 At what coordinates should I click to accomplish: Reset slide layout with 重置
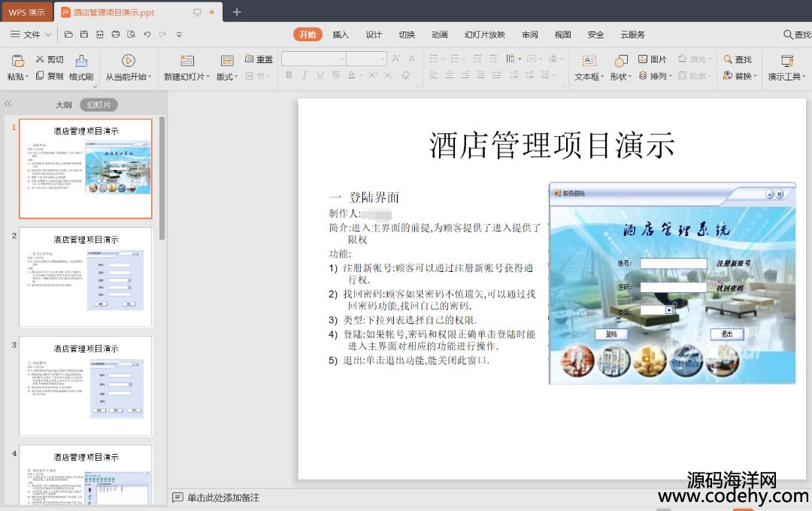(x=259, y=59)
